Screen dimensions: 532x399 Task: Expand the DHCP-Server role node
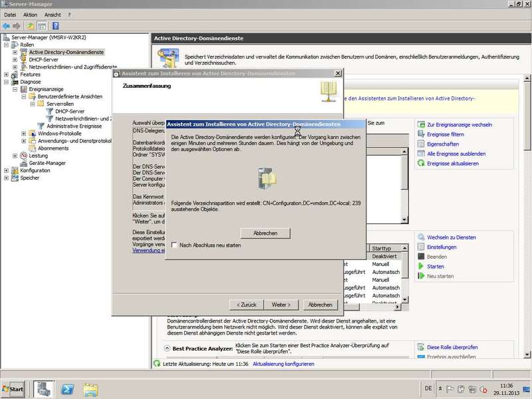tap(15, 59)
